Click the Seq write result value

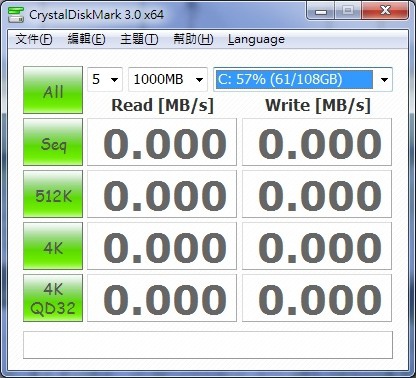coord(317,142)
